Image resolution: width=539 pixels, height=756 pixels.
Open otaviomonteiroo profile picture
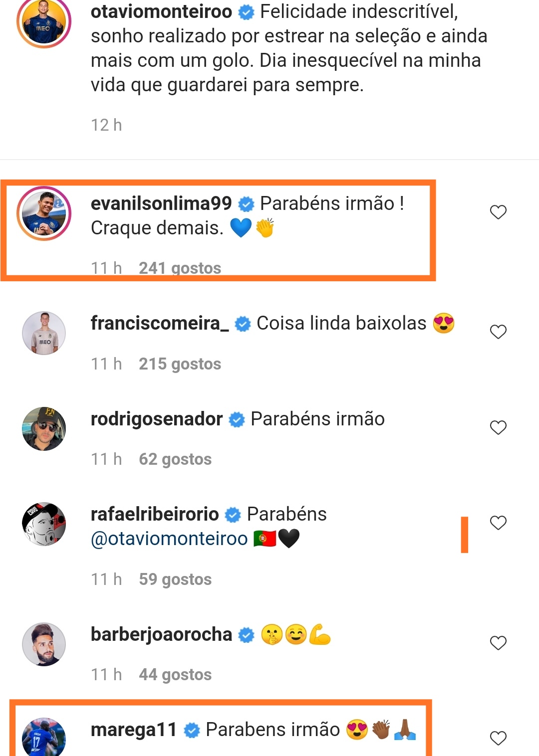coord(44,21)
